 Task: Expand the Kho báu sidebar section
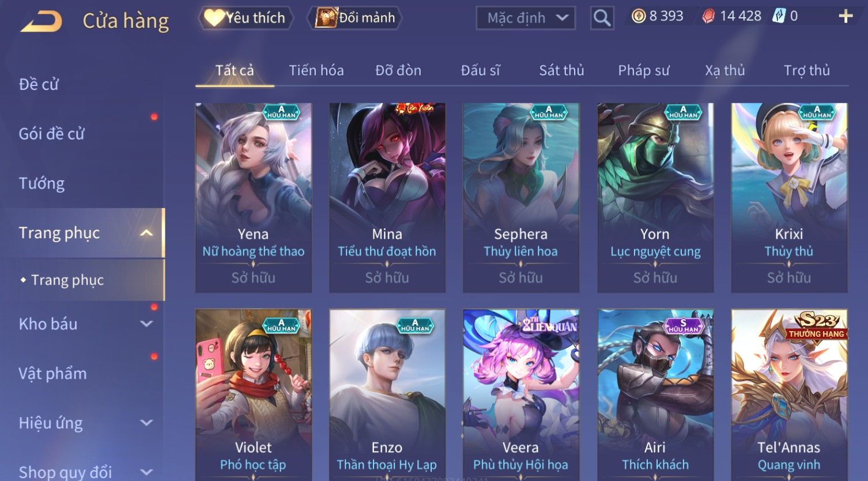146,324
